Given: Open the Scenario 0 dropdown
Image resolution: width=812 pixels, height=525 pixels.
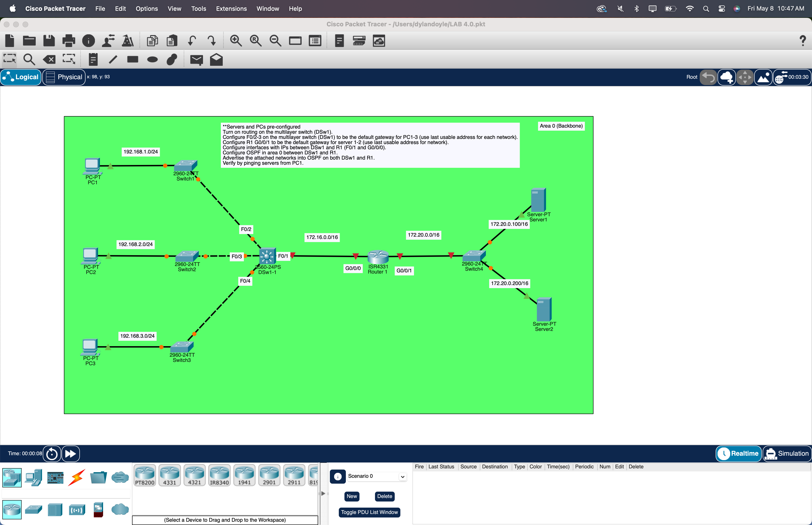Looking at the screenshot, I should coord(377,476).
